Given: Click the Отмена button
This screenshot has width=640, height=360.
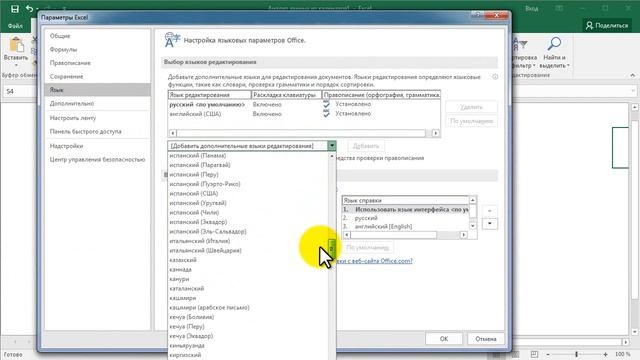Looking at the screenshot, I should (485, 339).
